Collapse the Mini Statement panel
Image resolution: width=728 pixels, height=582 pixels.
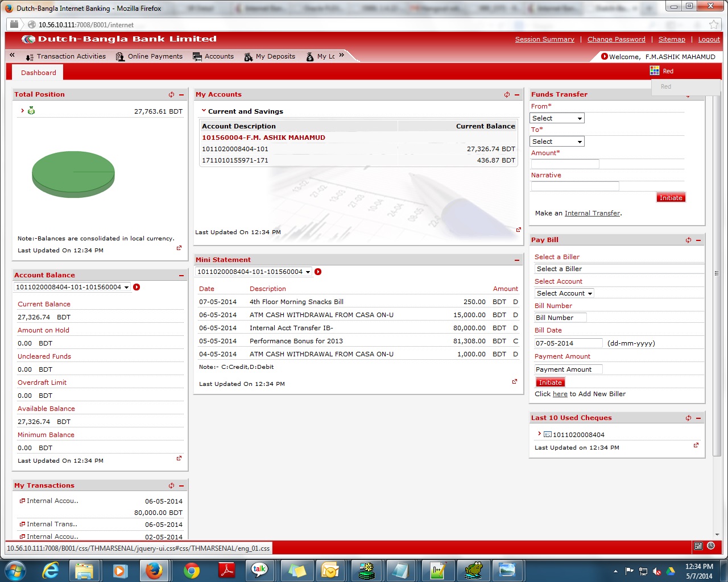coord(517,260)
